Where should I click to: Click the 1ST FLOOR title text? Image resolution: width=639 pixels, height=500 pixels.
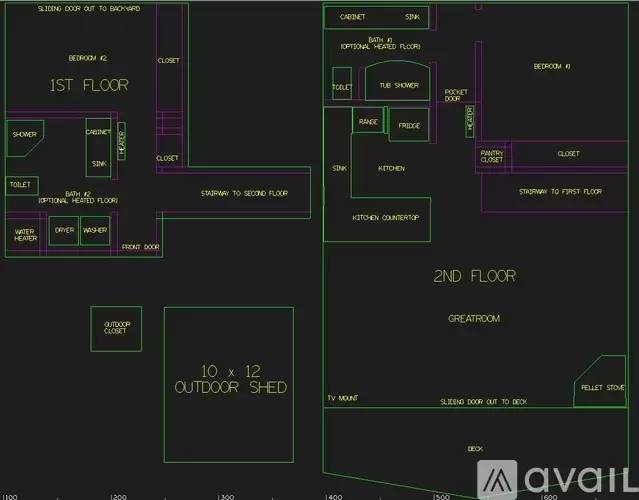click(x=89, y=85)
